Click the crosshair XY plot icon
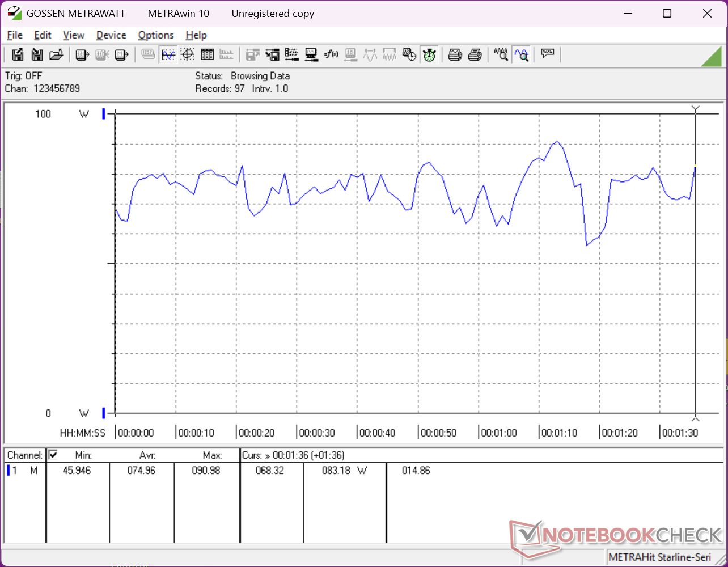The width and height of the screenshot is (728, 567). point(188,54)
